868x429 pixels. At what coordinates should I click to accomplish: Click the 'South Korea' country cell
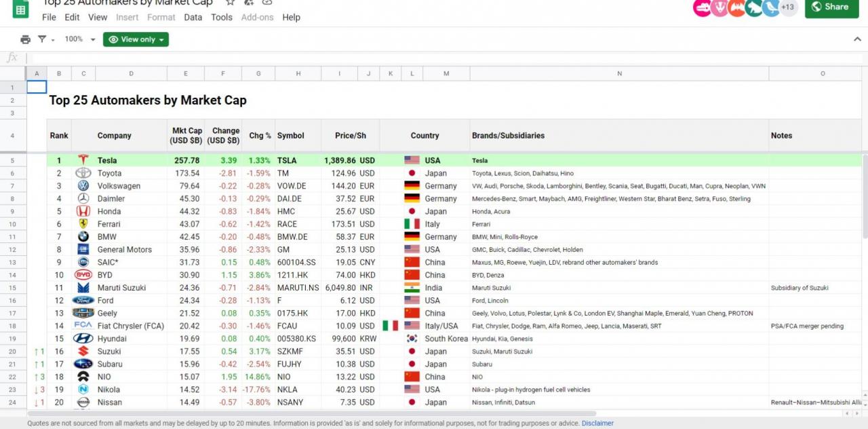coord(446,339)
